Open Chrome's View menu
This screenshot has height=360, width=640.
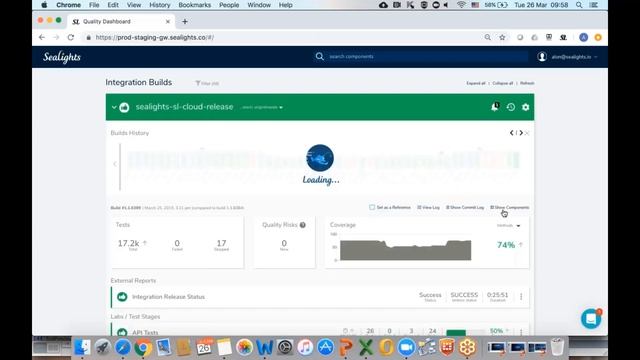(133, 5)
